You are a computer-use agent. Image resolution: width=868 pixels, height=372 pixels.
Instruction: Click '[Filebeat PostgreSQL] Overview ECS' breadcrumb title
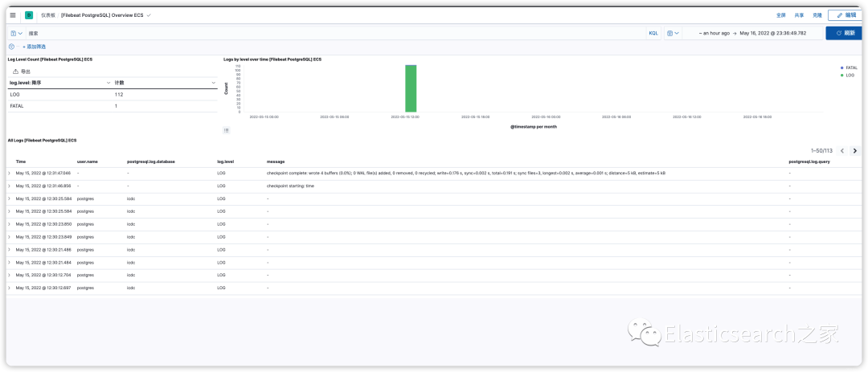(x=102, y=15)
